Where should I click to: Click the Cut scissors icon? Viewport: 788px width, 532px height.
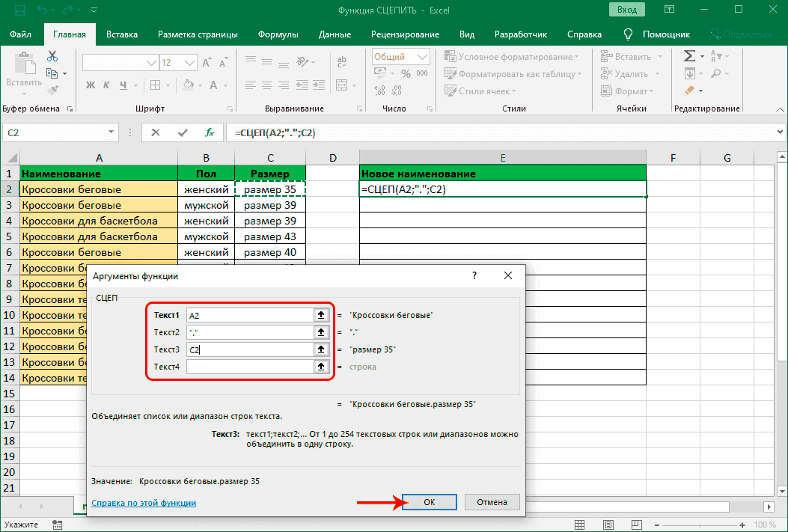52,57
